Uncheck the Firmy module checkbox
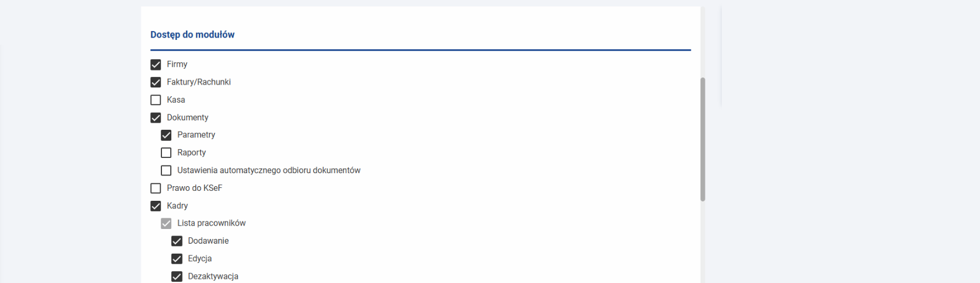Viewport: 980px width, 283px height. coord(156,65)
